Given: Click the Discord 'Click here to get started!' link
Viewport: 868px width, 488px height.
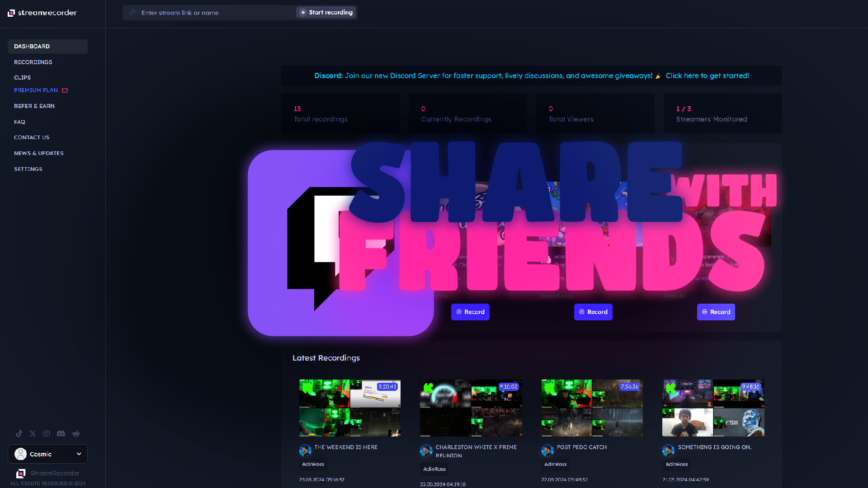Looking at the screenshot, I should tap(707, 76).
